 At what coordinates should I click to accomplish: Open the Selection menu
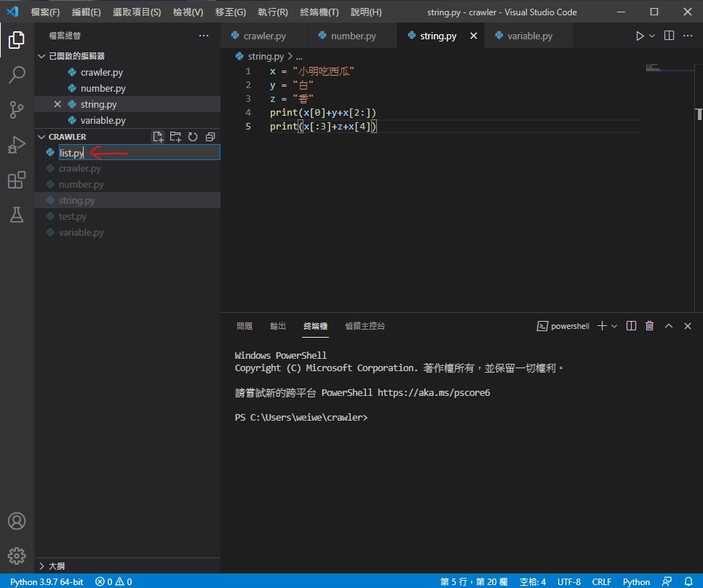point(137,12)
